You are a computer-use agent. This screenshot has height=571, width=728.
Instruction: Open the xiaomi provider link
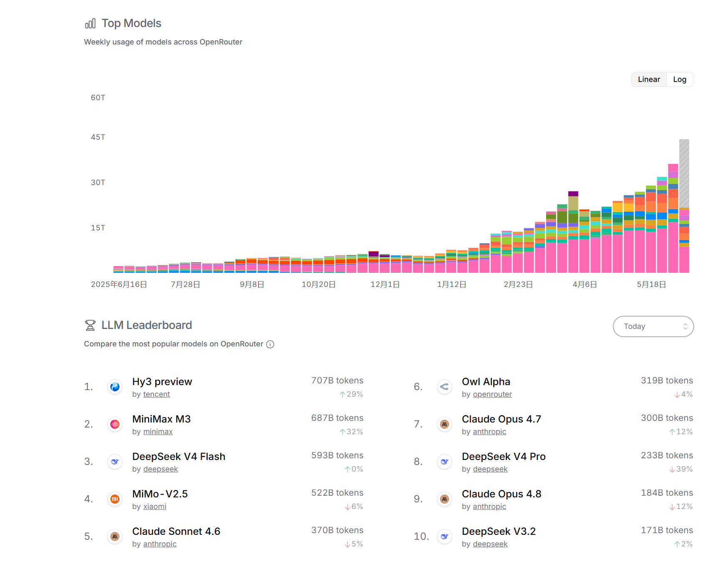(x=155, y=507)
